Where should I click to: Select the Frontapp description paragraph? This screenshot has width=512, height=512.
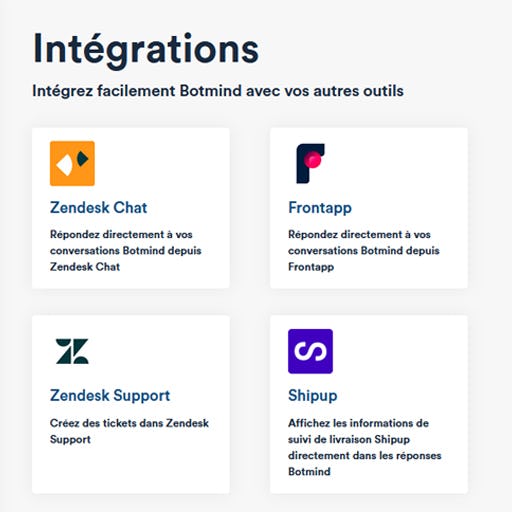(x=364, y=250)
